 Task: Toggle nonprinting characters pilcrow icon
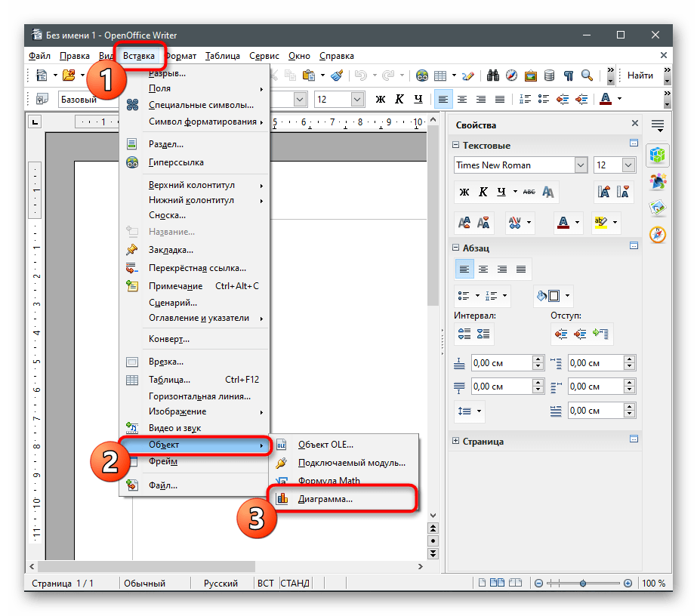coord(568,75)
